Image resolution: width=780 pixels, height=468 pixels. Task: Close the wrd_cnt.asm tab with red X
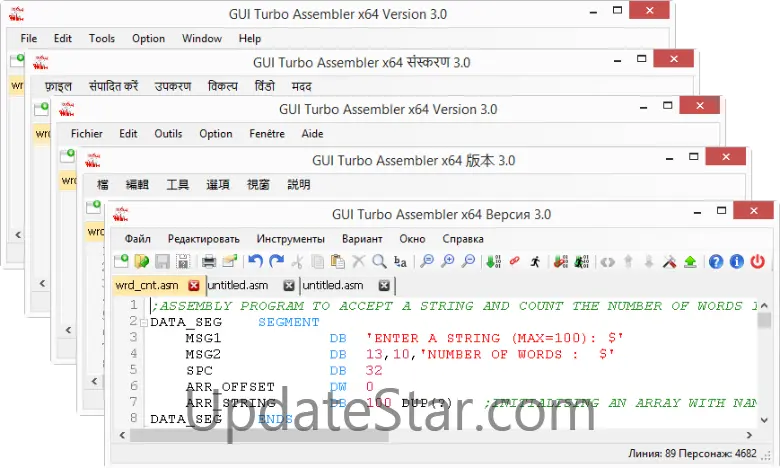click(x=194, y=285)
